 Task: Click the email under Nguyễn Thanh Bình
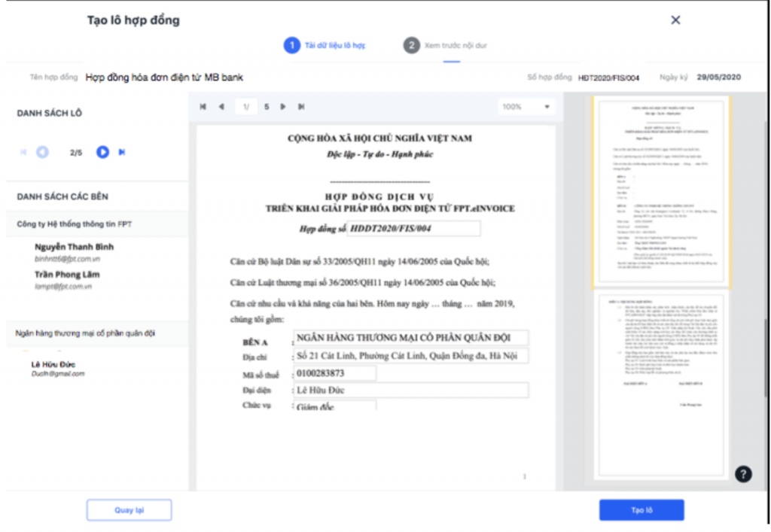(x=67, y=259)
